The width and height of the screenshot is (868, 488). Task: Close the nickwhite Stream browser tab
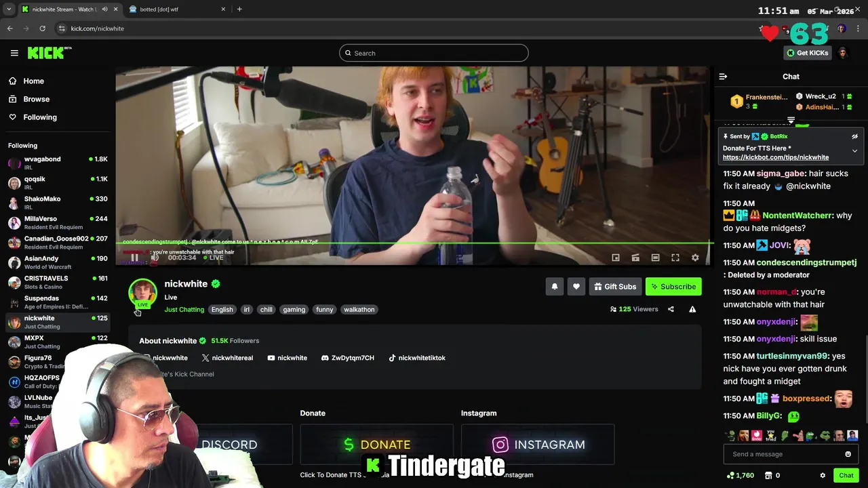[x=115, y=9]
